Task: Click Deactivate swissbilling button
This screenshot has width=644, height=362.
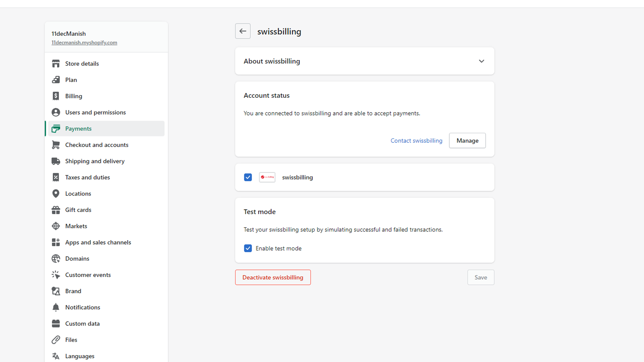Action: pyautogui.click(x=273, y=278)
